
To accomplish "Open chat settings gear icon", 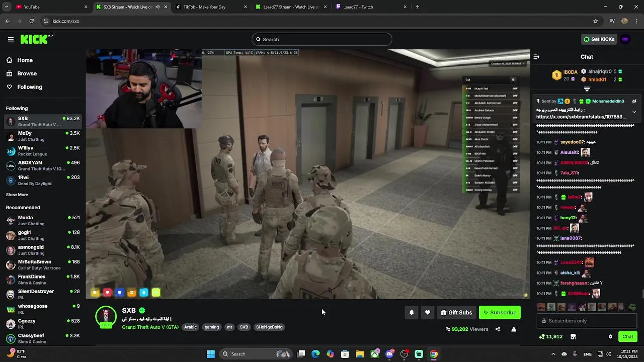I will click(x=610, y=337).
